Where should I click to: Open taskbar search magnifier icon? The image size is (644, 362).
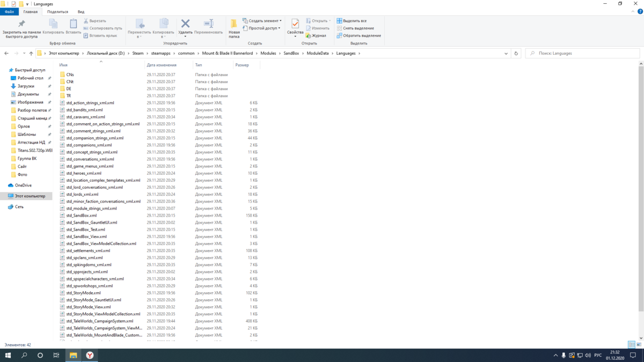[24, 355]
